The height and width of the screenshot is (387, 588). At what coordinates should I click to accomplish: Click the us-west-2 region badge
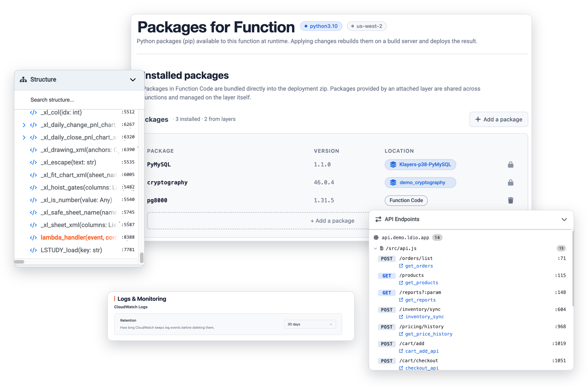367,26
